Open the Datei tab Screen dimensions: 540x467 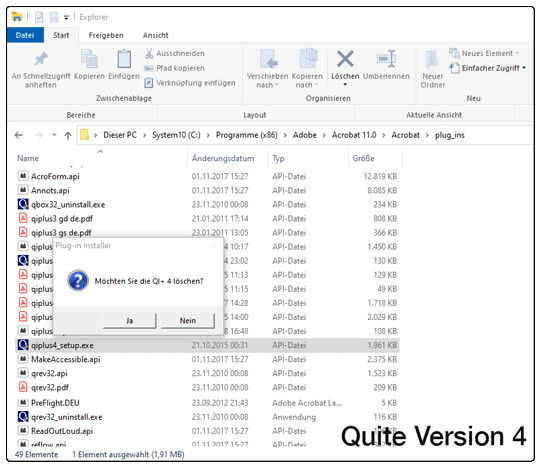coord(25,35)
